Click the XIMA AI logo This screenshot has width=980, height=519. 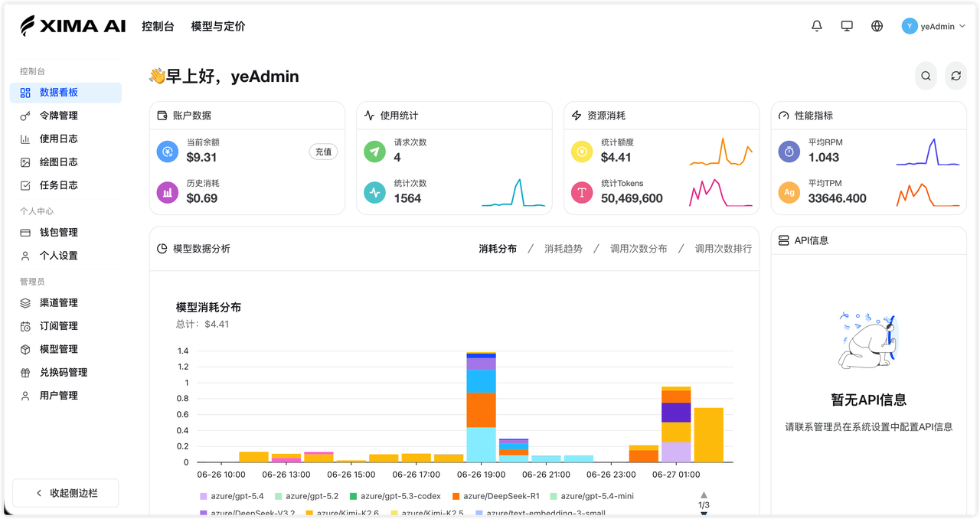73,26
